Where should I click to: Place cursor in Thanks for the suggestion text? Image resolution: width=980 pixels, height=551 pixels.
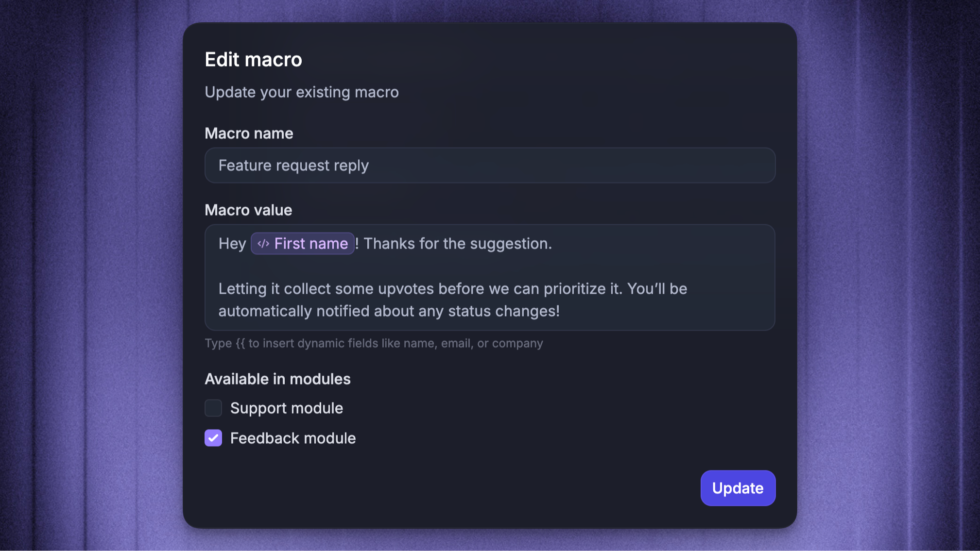tap(458, 244)
